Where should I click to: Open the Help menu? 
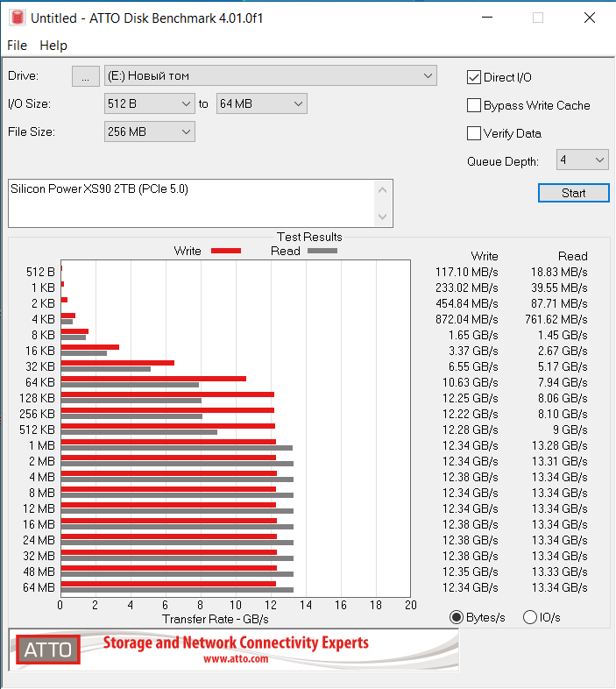(53, 46)
